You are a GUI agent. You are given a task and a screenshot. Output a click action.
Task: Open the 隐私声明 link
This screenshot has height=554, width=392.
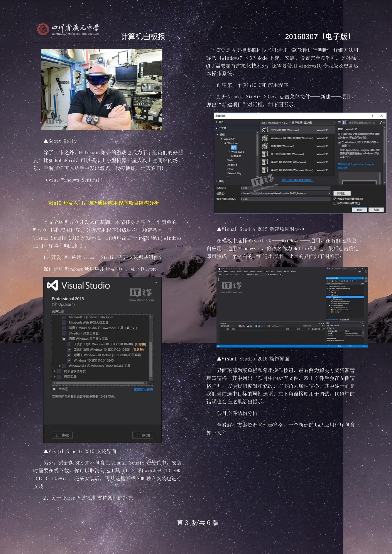342,168
